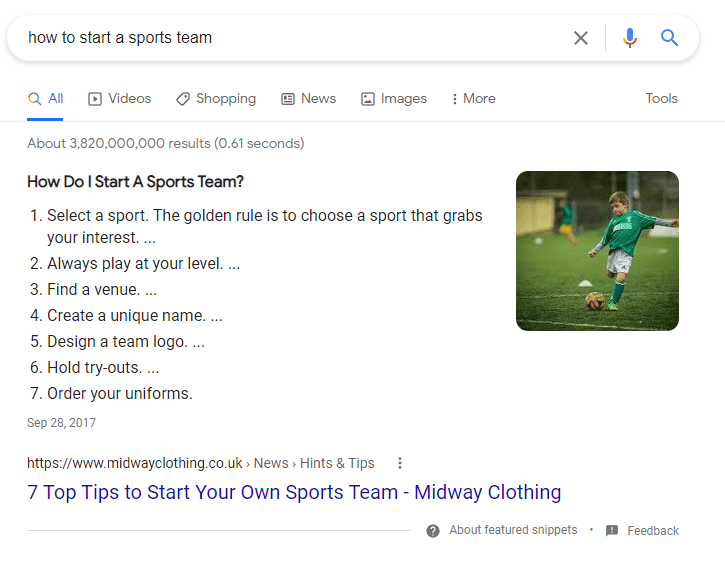Click the question mark help icon
The height and width of the screenshot is (563, 725).
click(x=433, y=531)
